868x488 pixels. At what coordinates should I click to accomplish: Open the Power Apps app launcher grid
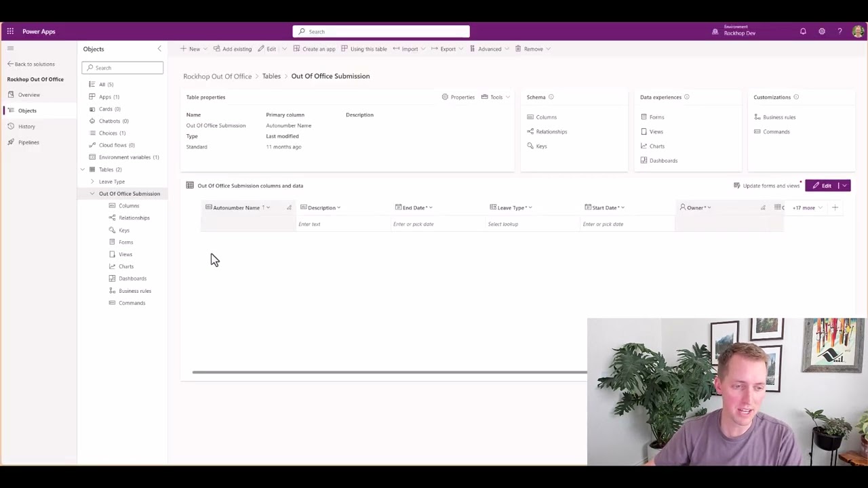point(10,31)
